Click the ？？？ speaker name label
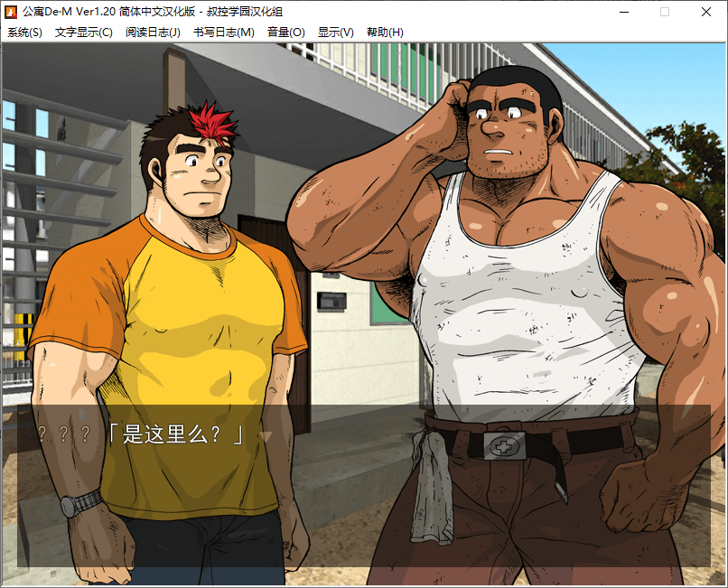 point(63,434)
